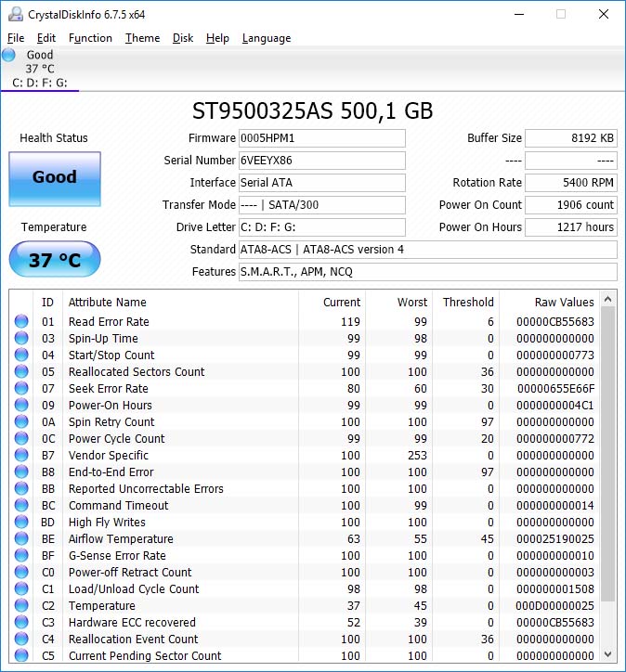Click the Firmware field 0005HPM1

tap(322, 138)
